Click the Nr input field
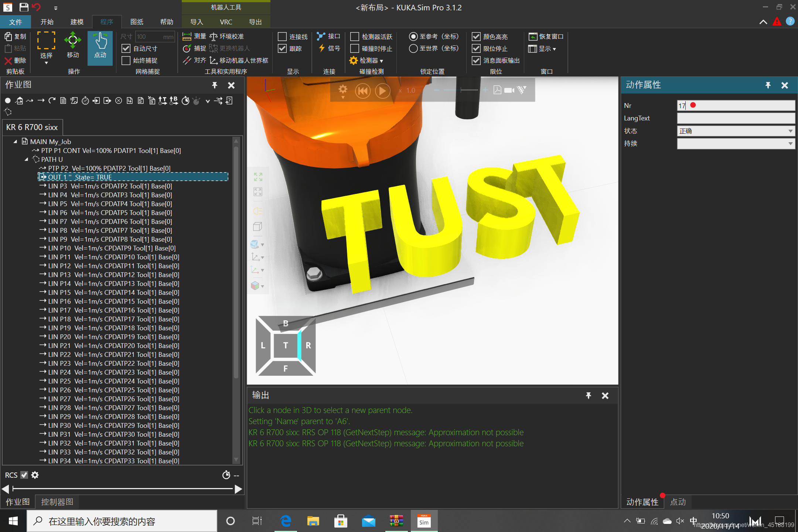This screenshot has width=798, height=532. 735,106
